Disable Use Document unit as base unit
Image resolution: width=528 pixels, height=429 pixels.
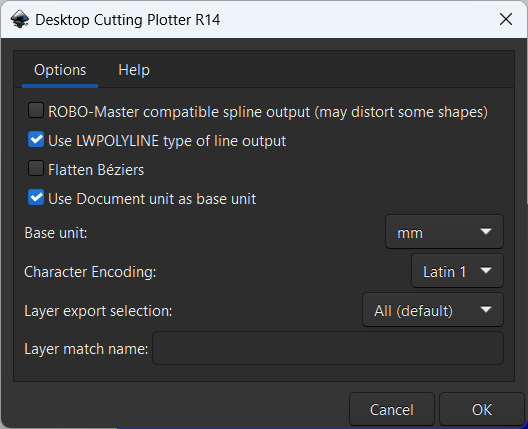tap(36, 198)
